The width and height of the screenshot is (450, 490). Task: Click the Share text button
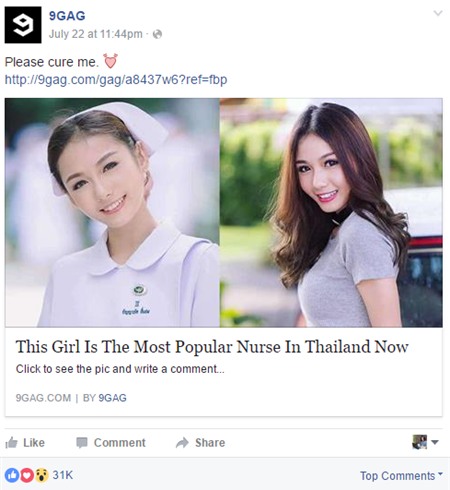tap(210, 443)
